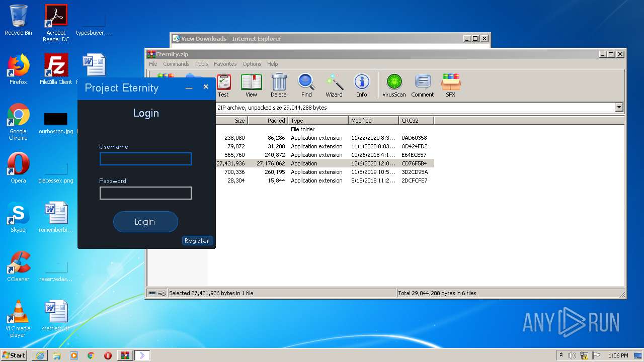
Task: Open the Favorites menu in WinRAR
Action: tap(225, 64)
